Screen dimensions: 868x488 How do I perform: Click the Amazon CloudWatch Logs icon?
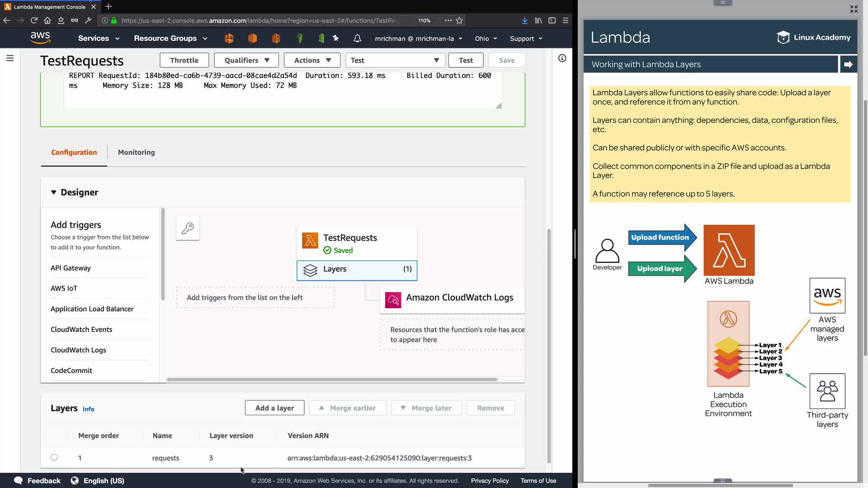pyautogui.click(x=393, y=300)
